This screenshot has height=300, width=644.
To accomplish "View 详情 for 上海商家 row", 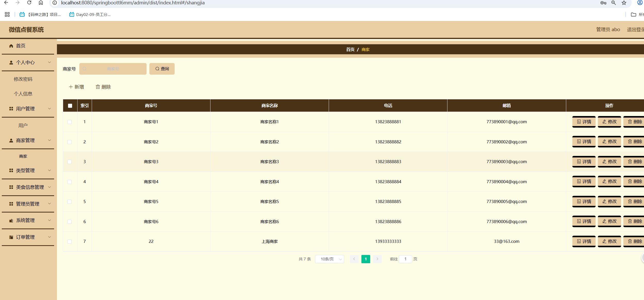I will point(584,241).
